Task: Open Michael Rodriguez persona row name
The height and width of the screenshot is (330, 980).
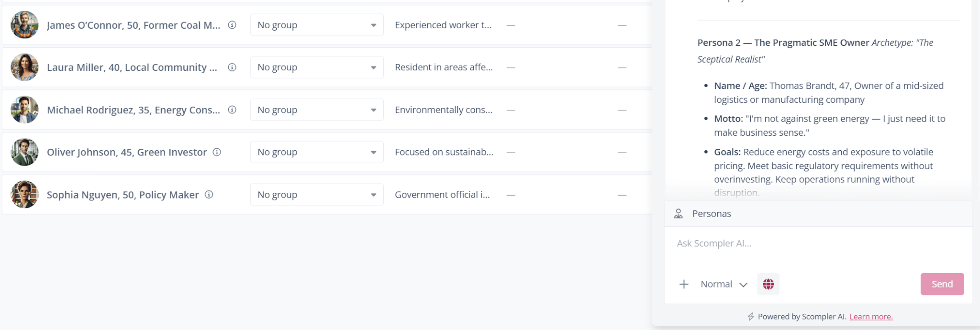Action: 134,110
